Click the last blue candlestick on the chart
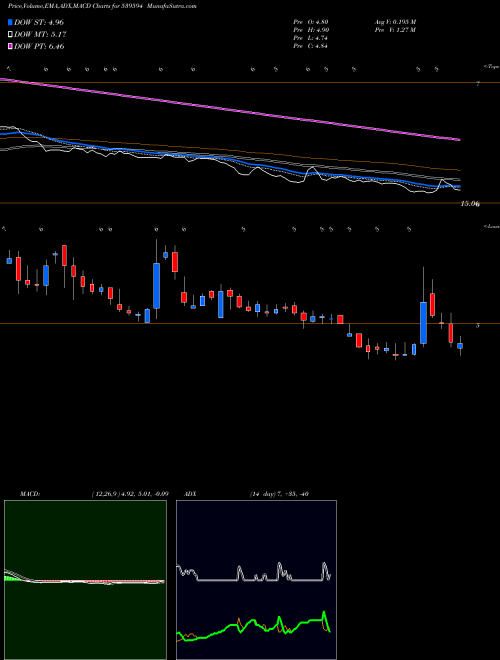The height and width of the screenshot is (660, 500). click(x=460, y=346)
